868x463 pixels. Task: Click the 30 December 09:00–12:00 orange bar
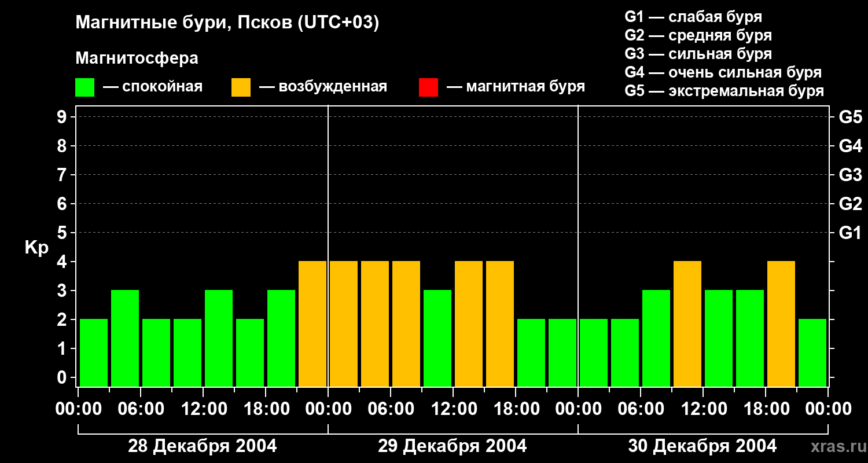(x=687, y=324)
